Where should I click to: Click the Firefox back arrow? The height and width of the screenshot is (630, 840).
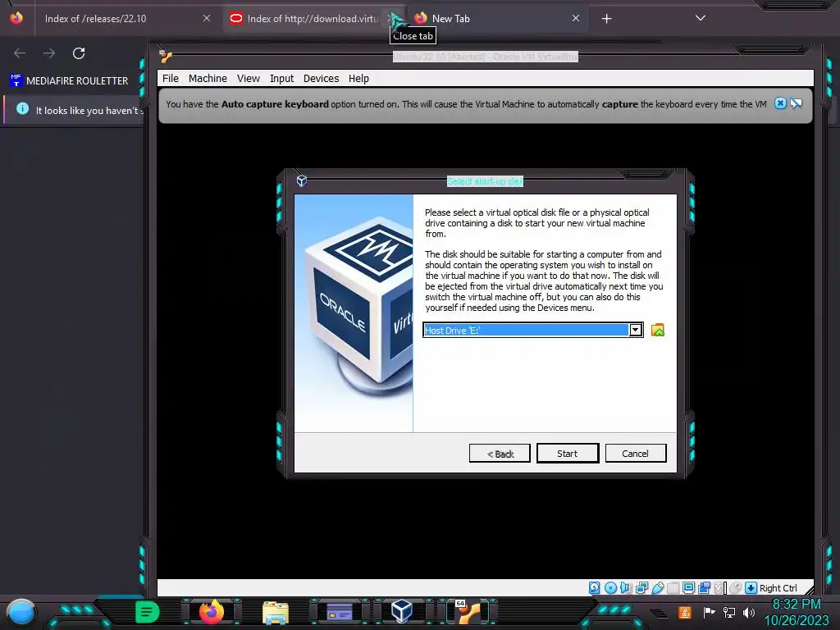[20, 53]
